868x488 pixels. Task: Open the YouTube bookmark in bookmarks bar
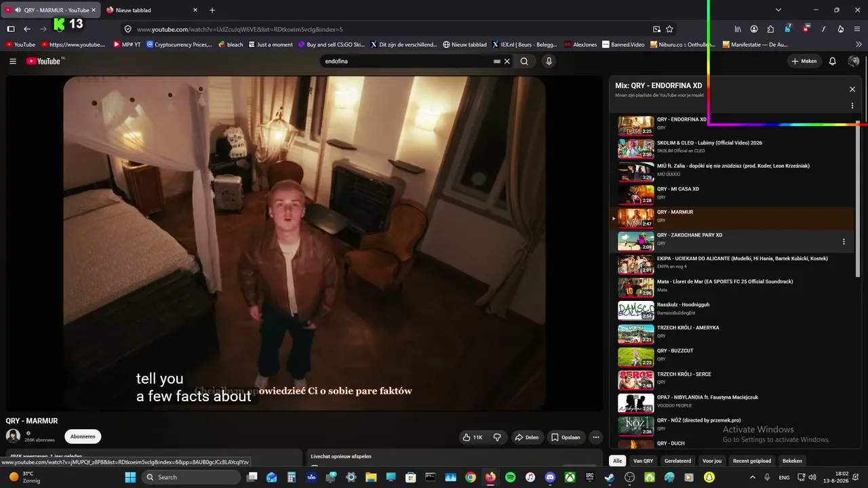(x=20, y=45)
